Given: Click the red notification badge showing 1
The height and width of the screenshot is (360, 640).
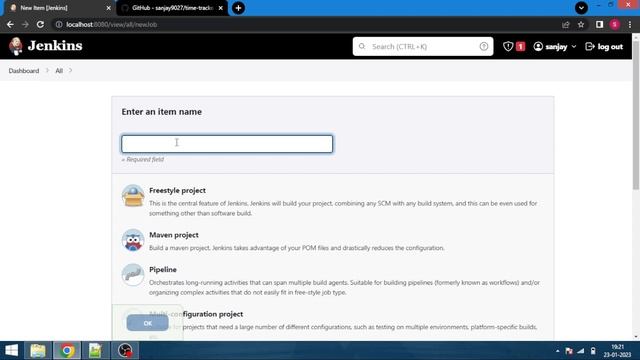Looking at the screenshot, I should (520, 47).
